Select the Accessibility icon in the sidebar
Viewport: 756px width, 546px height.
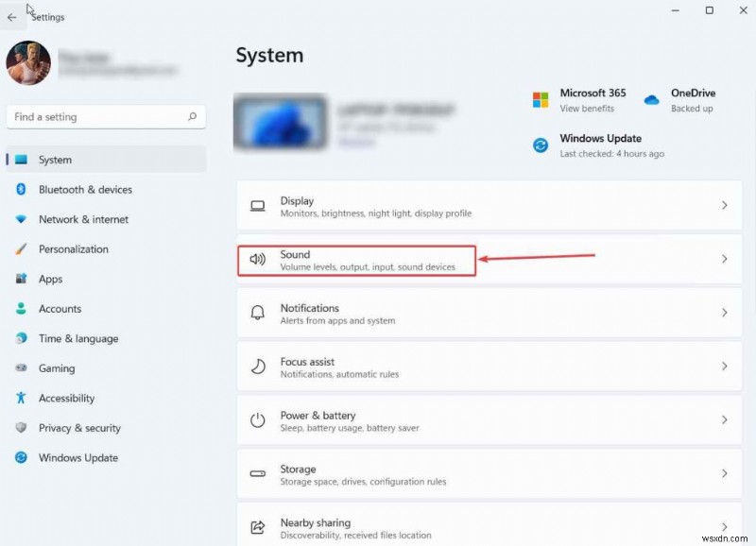[19, 398]
